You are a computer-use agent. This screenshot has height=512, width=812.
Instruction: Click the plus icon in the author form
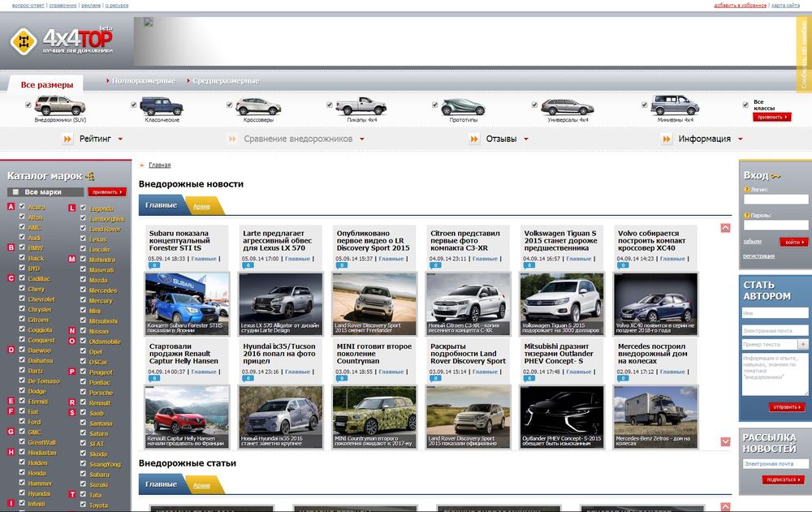pyautogui.click(x=803, y=344)
